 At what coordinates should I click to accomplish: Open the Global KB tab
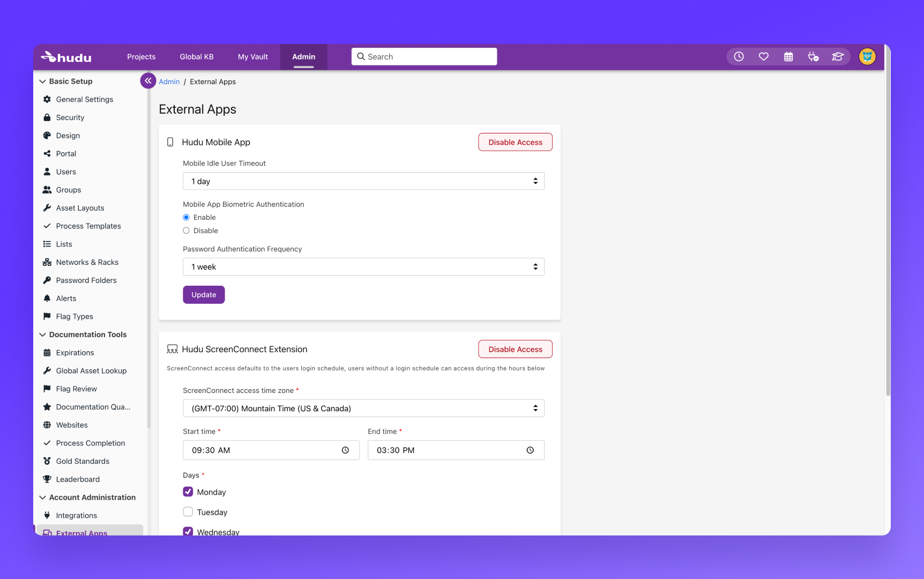pyautogui.click(x=197, y=57)
